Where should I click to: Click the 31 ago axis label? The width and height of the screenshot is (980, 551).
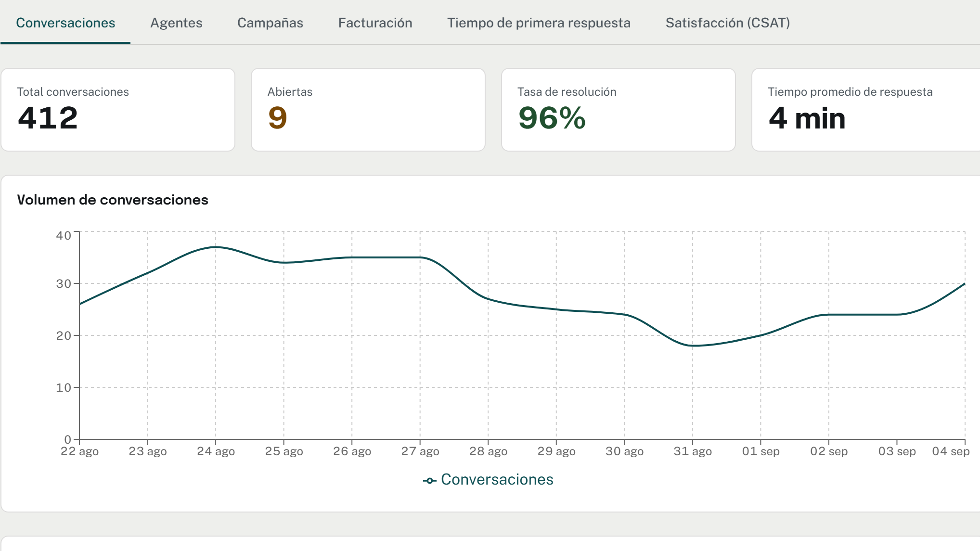pyautogui.click(x=693, y=451)
